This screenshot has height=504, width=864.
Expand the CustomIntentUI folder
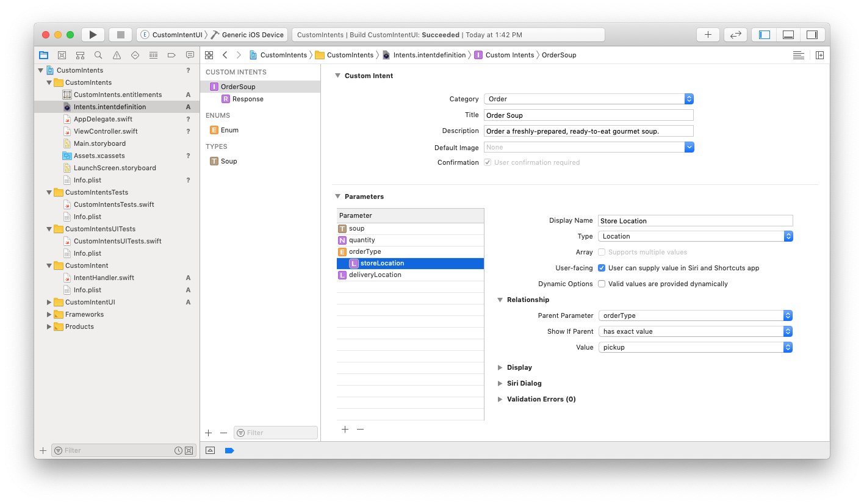click(x=49, y=302)
